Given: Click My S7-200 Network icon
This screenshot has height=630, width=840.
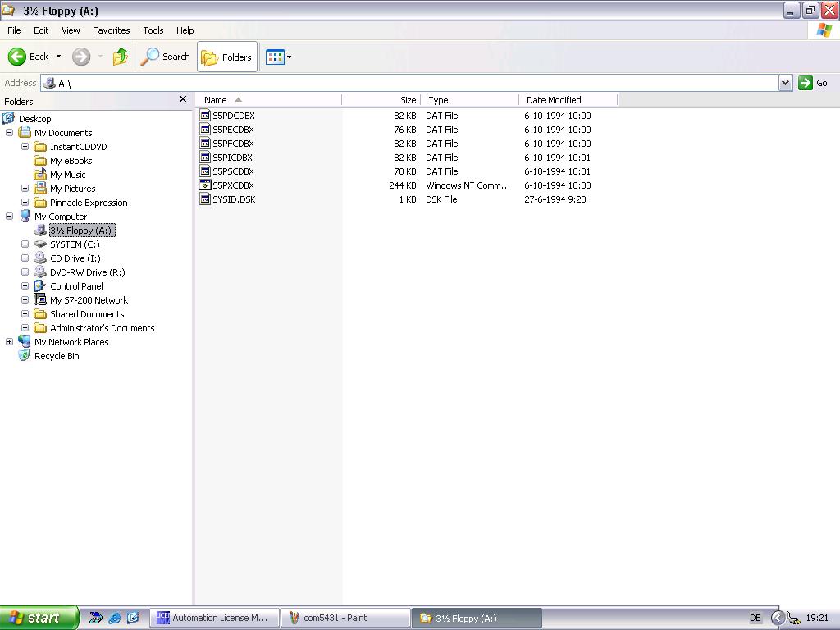Looking at the screenshot, I should click(x=40, y=300).
